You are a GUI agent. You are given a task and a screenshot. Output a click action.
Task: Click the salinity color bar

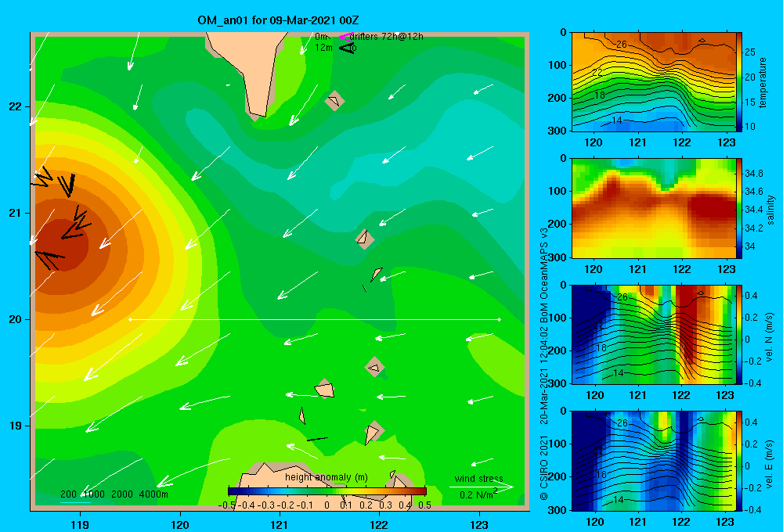[738, 208]
